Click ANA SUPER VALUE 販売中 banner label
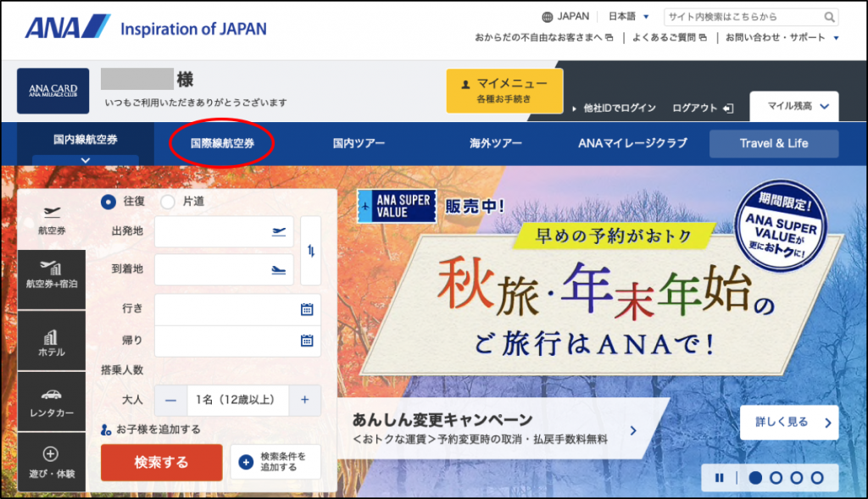The width and height of the screenshot is (868, 499). pyautogui.click(x=431, y=207)
